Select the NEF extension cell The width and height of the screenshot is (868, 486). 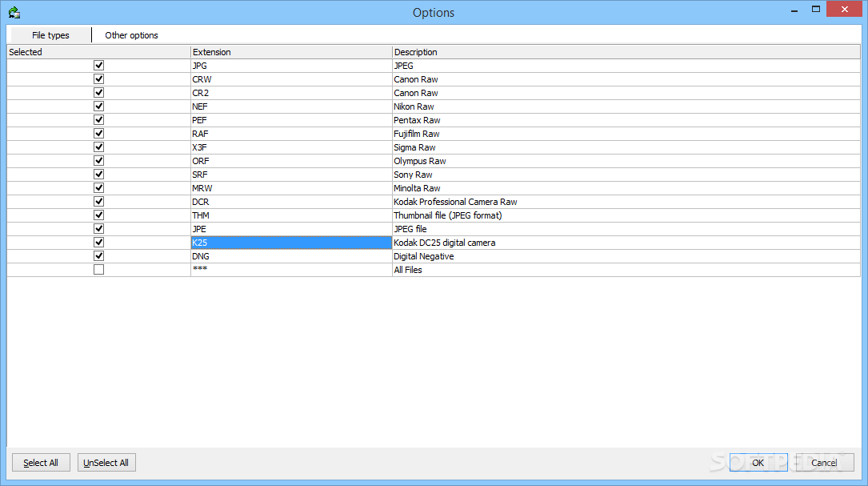[291, 106]
